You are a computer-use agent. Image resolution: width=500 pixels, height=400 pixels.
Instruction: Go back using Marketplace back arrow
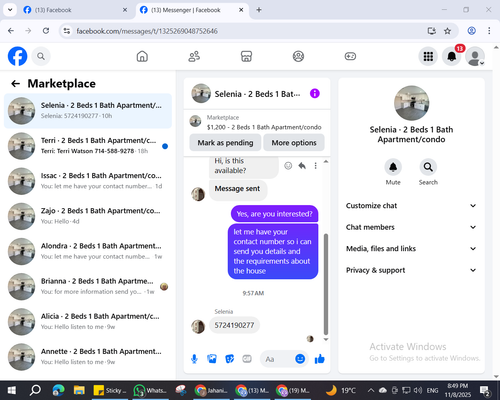tap(16, 83)
